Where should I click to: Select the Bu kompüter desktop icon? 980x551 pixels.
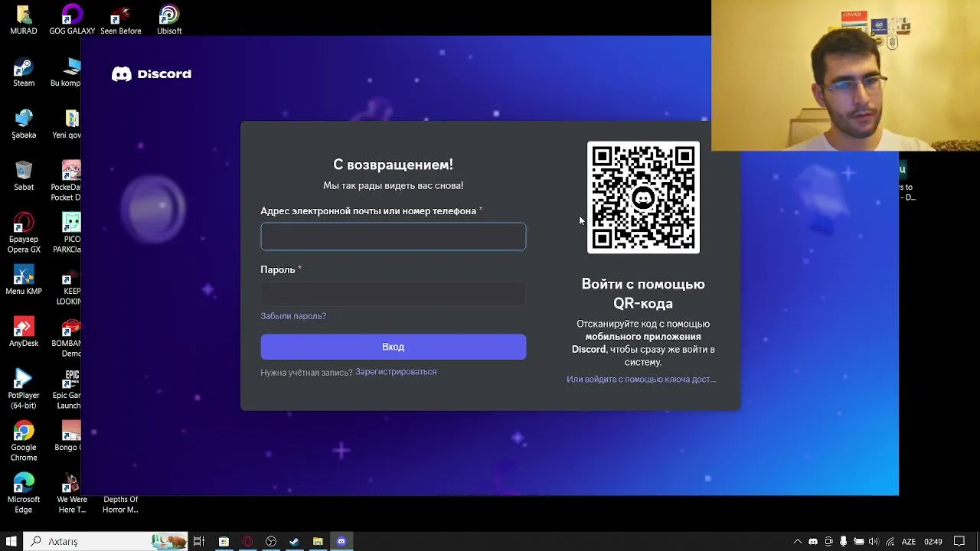click(67, 73)
